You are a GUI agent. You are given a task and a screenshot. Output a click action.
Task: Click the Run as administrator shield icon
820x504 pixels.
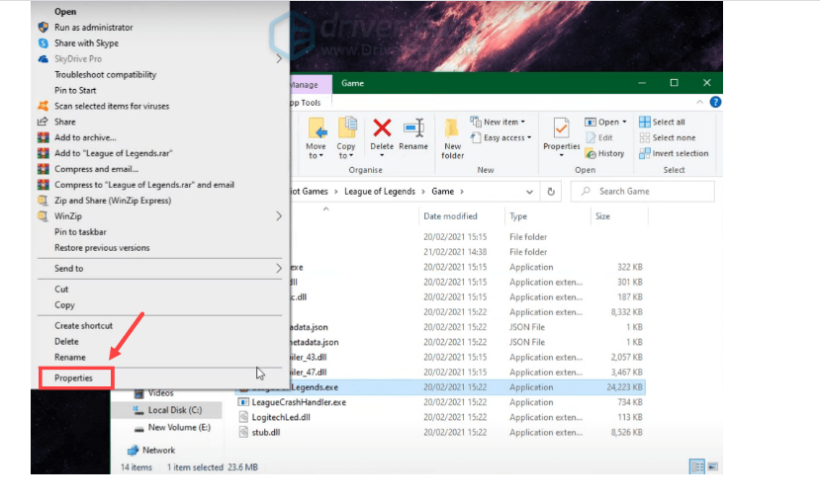tap(44, 27)
